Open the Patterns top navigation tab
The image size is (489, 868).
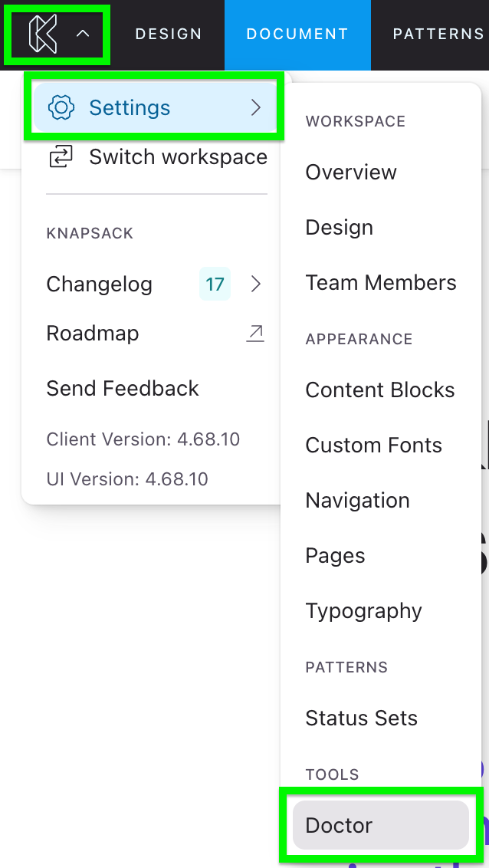438,35
